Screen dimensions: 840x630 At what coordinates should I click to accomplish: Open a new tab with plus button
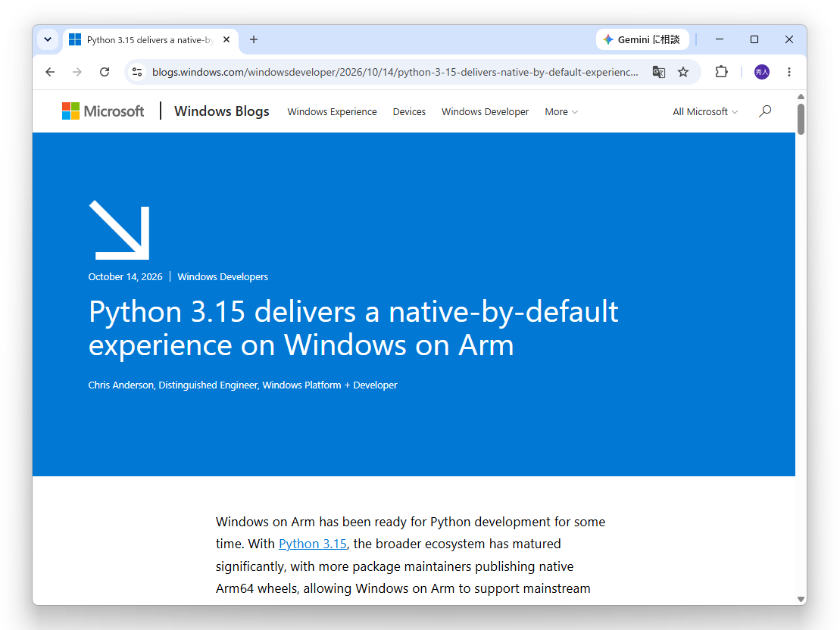pos(254,39)
